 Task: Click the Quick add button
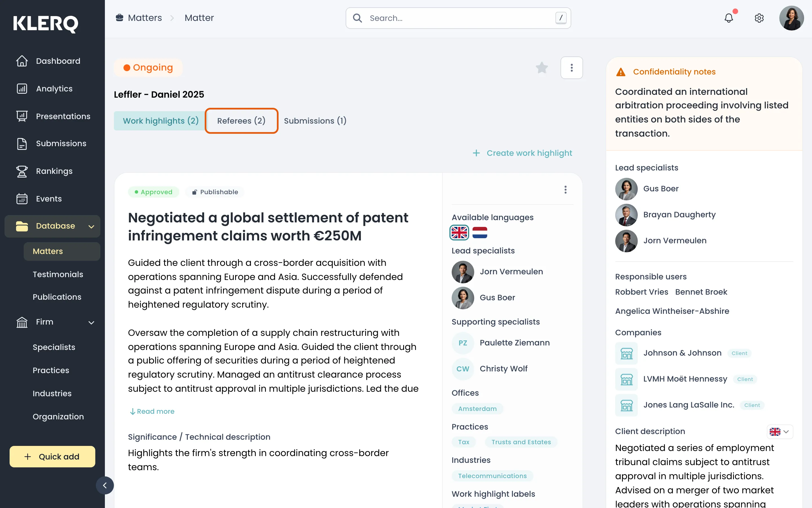tap(52, 457)
